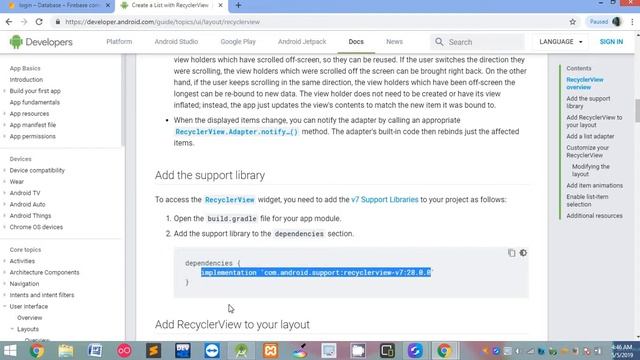
Task: Jump to Customize your RecyclerView
Action: pos(587,151)
